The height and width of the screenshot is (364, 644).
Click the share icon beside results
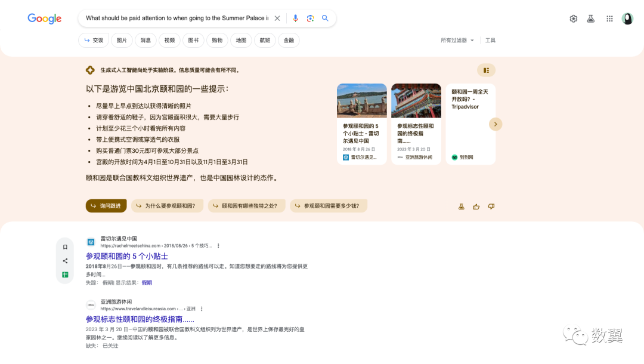[x=65, y=261]
